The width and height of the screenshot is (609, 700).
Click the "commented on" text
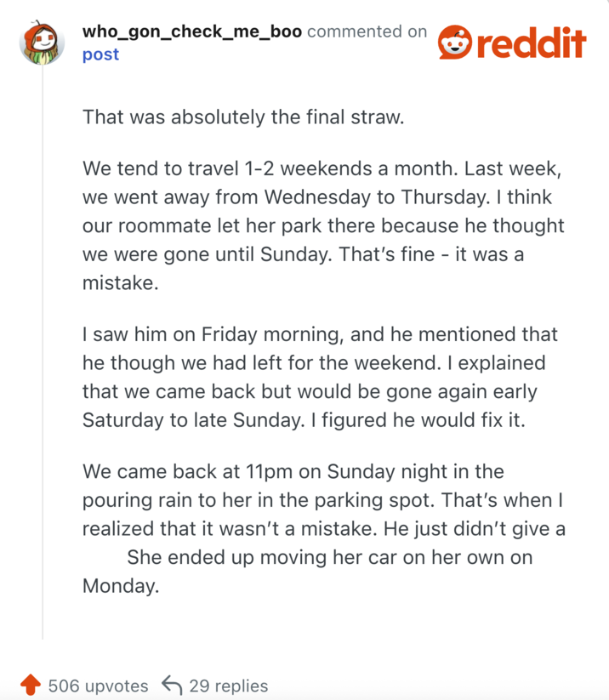(367, 32)
